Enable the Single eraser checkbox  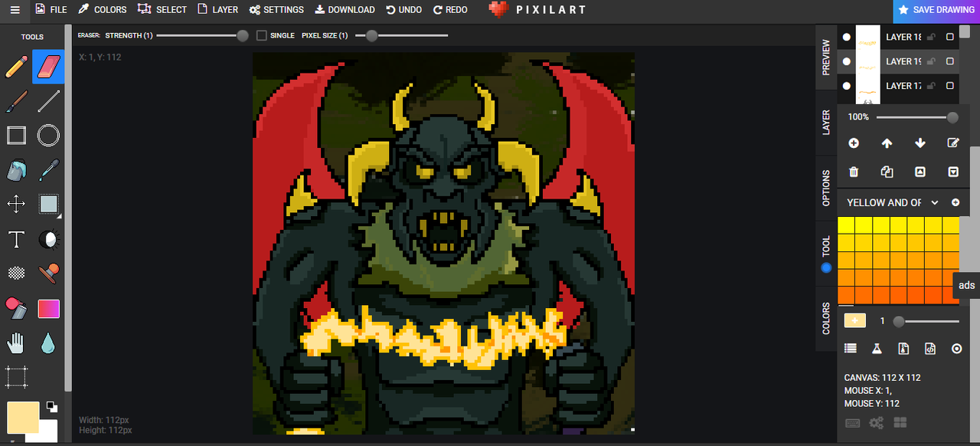coord(262,35)
